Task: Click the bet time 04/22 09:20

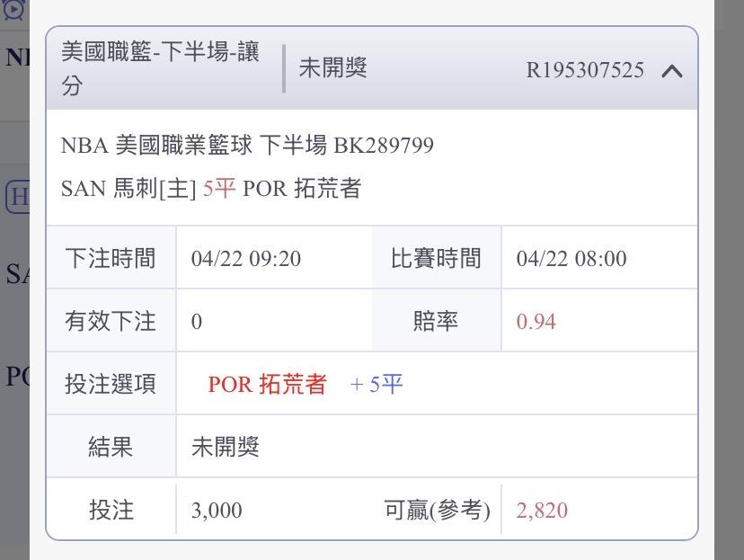Action: (245, 259)
